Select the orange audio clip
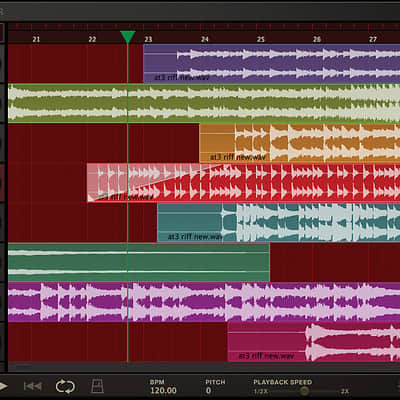This screenshot has width=400, height=400. (299, 143)
